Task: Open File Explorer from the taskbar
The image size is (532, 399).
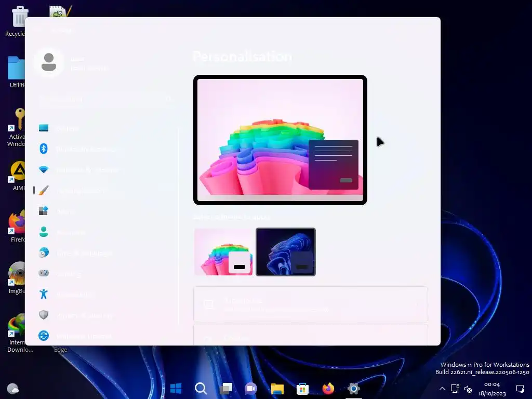Action: coord(277,388)
